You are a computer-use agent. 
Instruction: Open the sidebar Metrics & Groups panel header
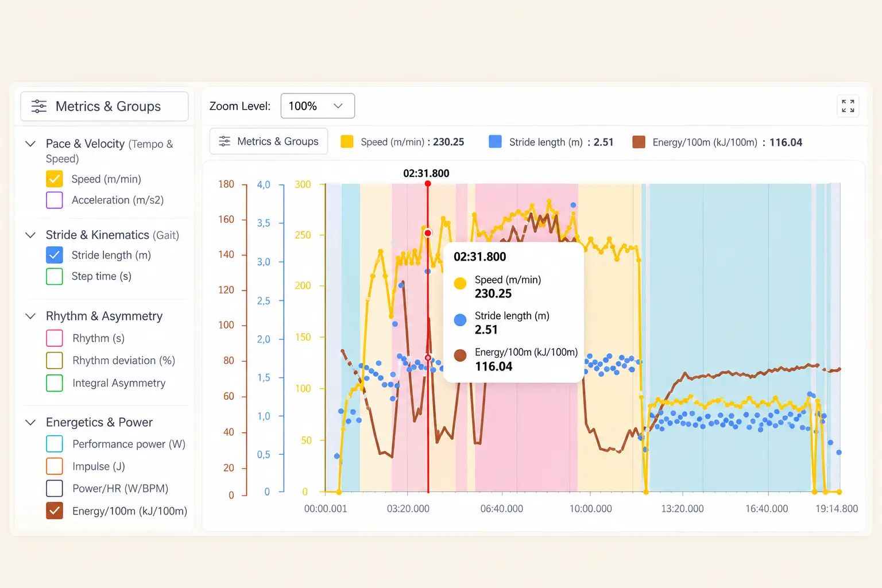[x=105, y=106]
